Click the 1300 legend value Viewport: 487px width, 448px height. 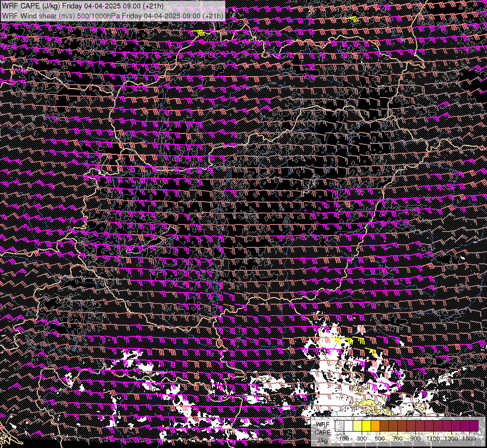(x=451, y=439)
